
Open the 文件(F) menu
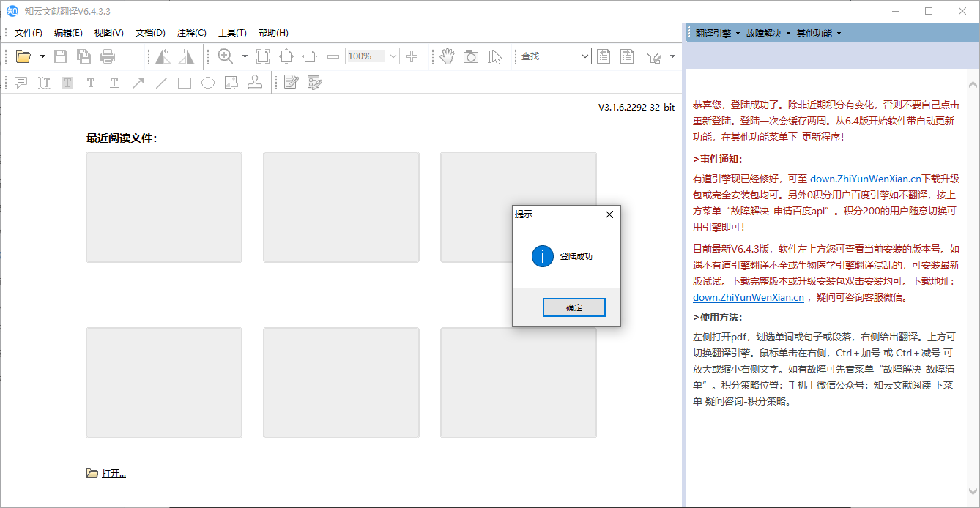(x=29, y=33)
